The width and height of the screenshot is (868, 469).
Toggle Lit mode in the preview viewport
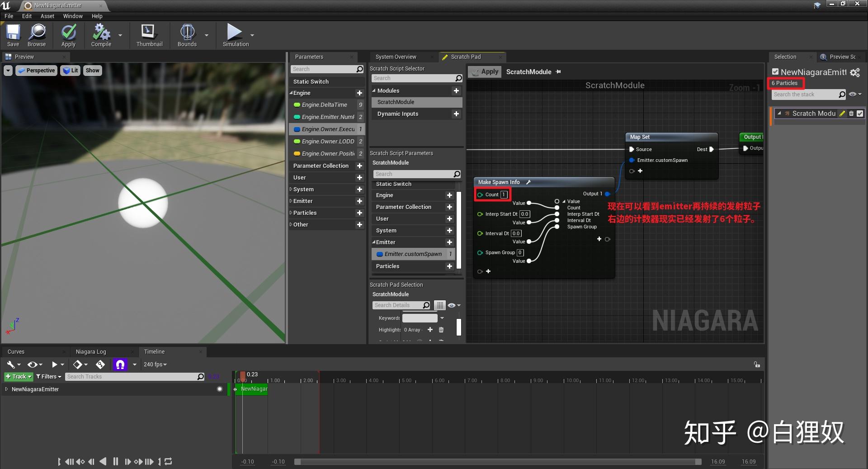pyautogui.click(x=70, y=70)
